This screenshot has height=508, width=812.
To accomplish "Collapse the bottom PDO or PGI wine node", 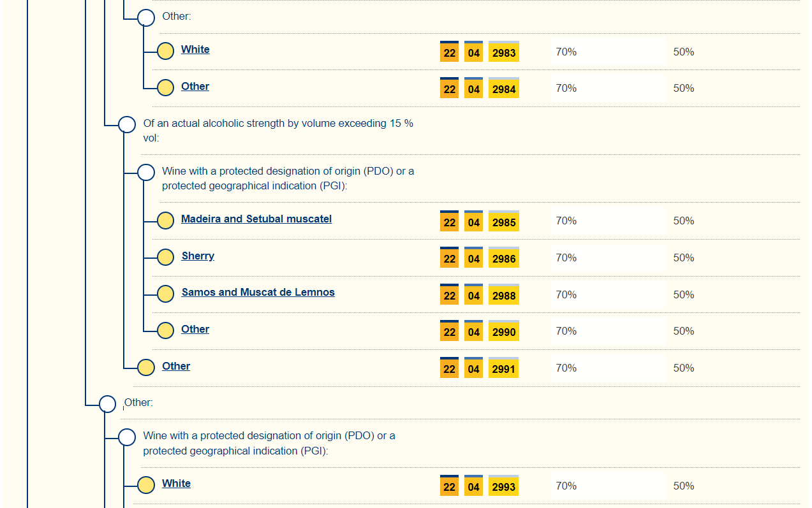I will [127, 437].
